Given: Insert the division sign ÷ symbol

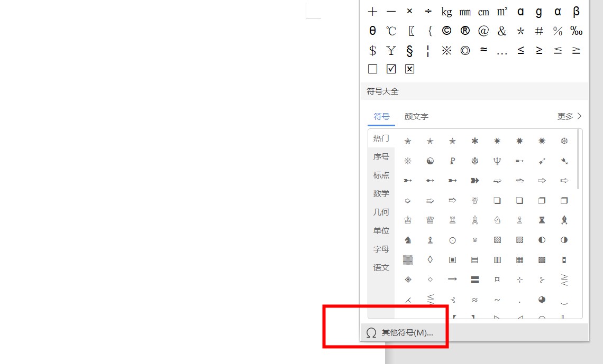Looking at the screenshot, I should [x=428, y=12].
